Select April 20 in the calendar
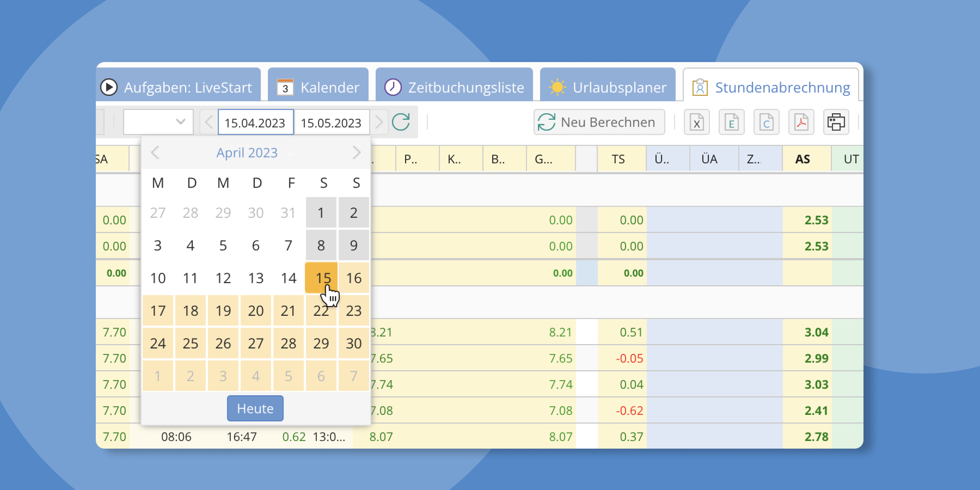The width and height of the screenshot is (980, 490). 256,310
